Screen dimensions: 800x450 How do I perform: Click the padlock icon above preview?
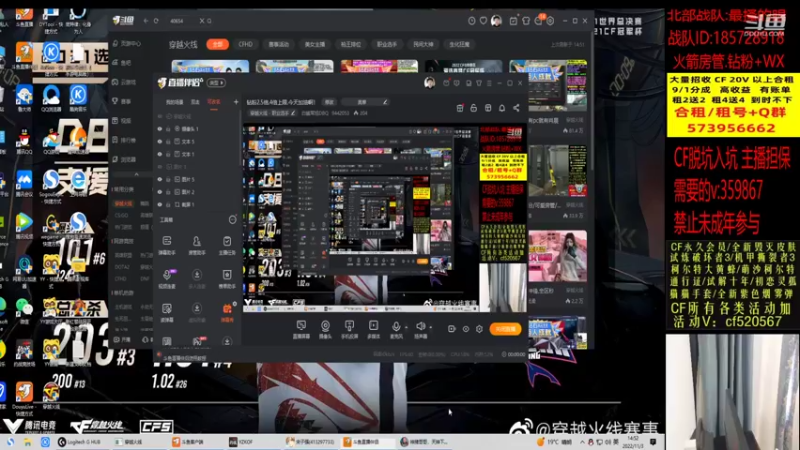click(x=473, y=108)
